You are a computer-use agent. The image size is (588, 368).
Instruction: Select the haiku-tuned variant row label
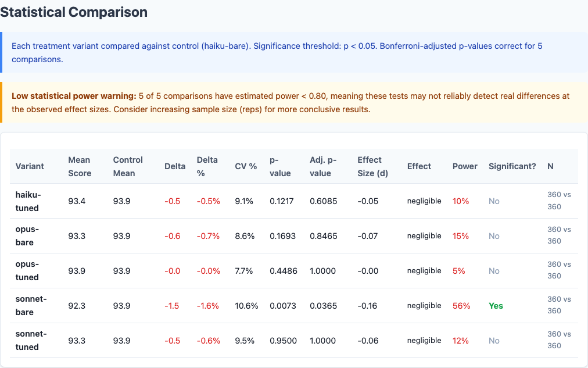[x=30, y=201]
